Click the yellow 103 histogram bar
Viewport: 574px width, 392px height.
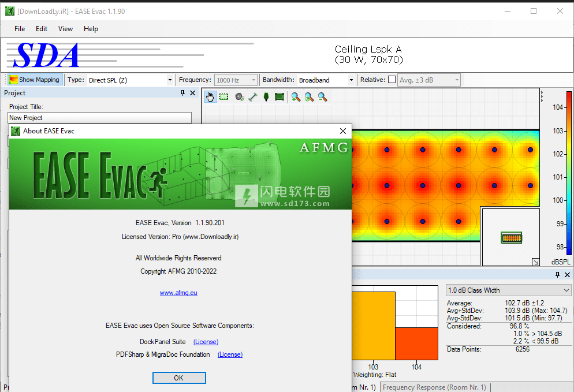pos(374,326)
